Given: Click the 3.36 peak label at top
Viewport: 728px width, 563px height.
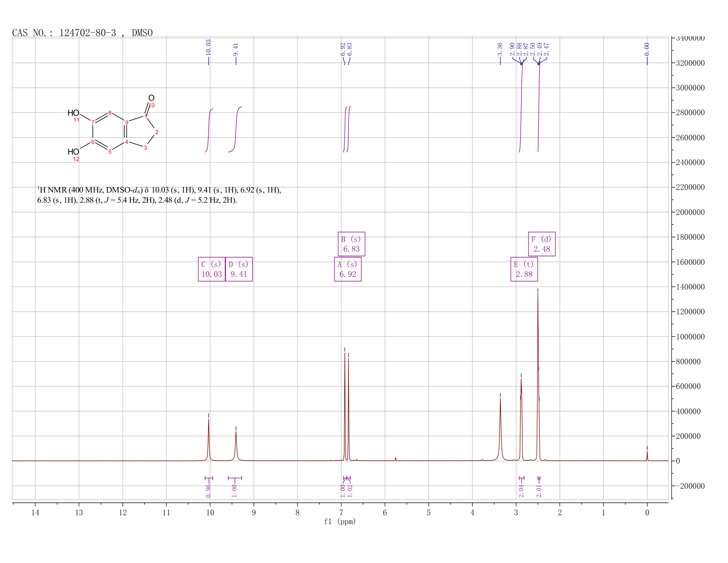Looking at the screenshot, I should pos(500,49).
